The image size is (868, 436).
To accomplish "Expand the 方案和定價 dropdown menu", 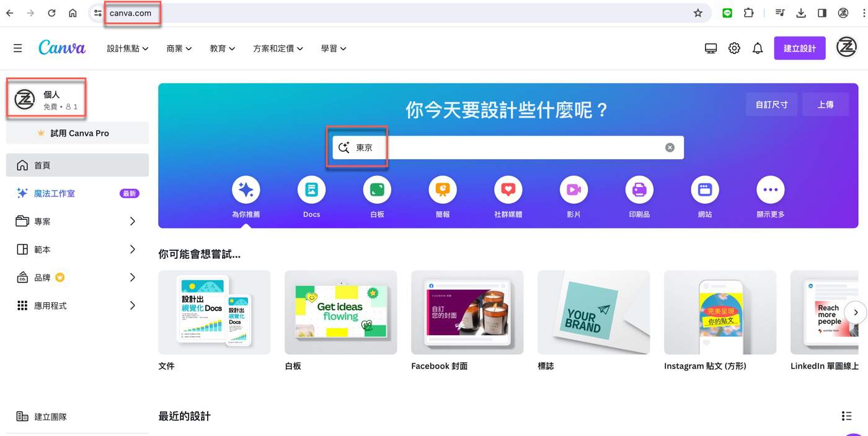I will coord(278,48).
